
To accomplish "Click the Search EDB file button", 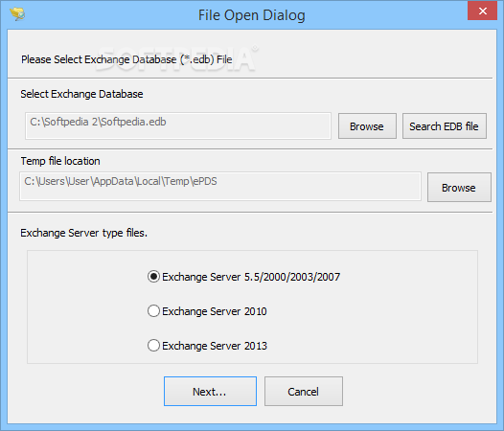I will click(445, 126).
